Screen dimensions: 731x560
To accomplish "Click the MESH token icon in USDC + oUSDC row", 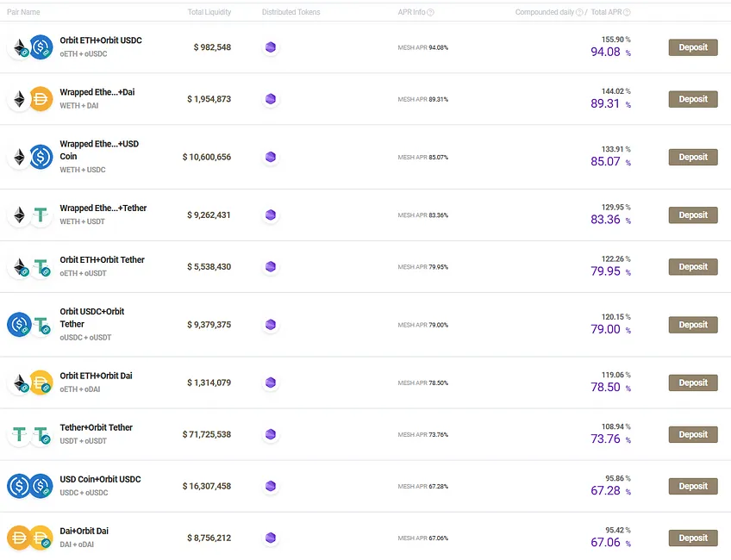I will 271,486.
